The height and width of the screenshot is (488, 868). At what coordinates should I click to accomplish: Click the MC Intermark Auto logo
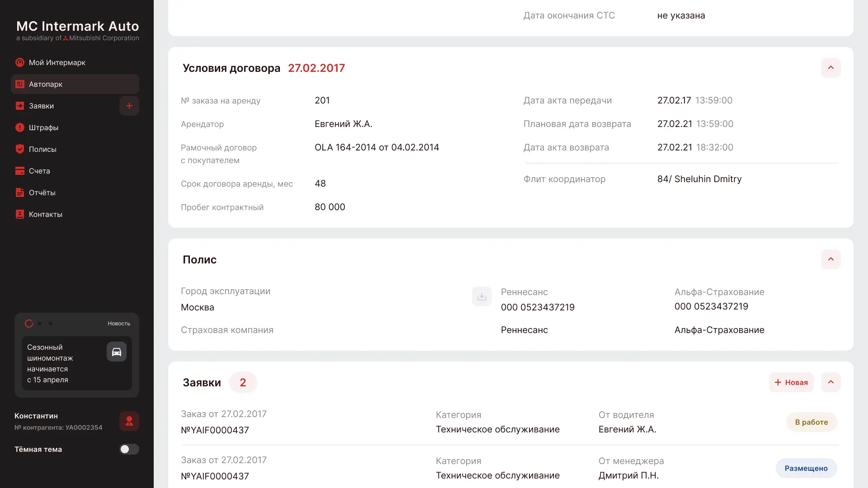[x=78, y=30]
